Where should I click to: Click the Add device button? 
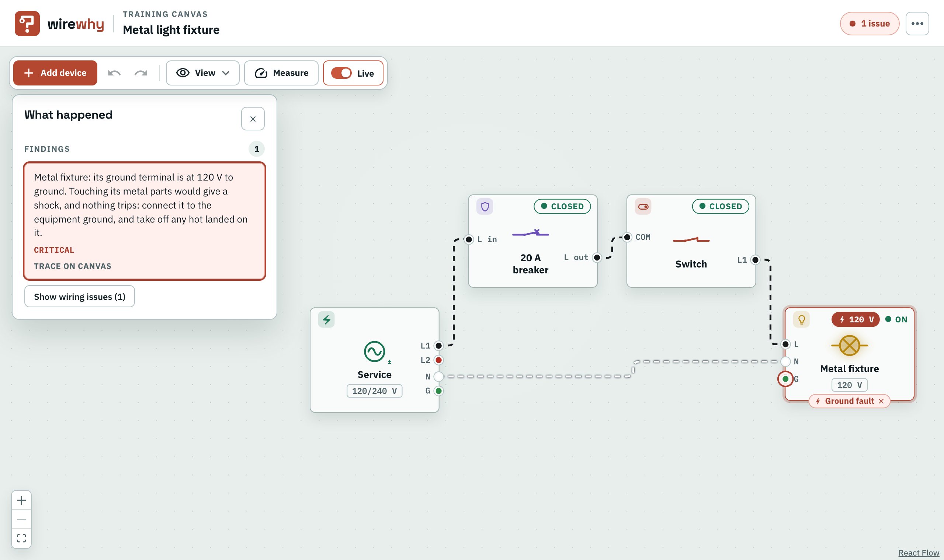click(55, 73)
